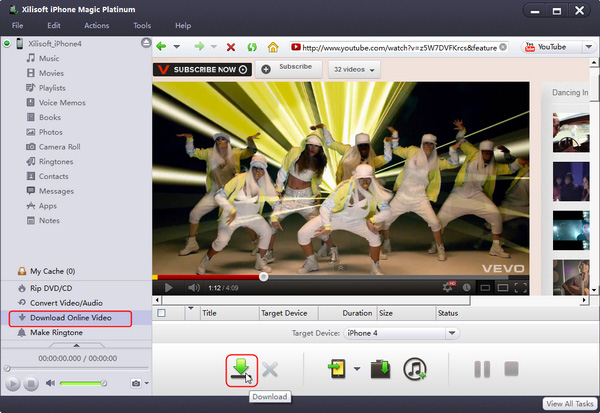The image size is (600, 413).
Task: Click the pause download tasks icon
Action: [x=482, y=369]
